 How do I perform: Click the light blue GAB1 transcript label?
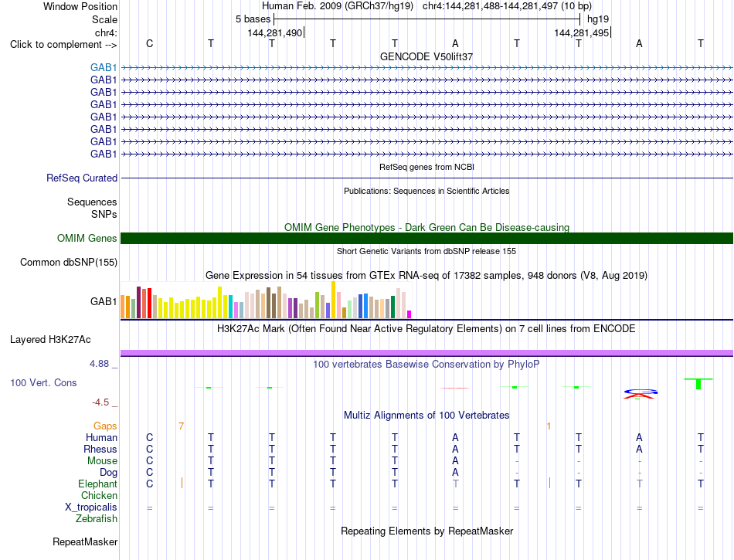[x=104, y=68]
